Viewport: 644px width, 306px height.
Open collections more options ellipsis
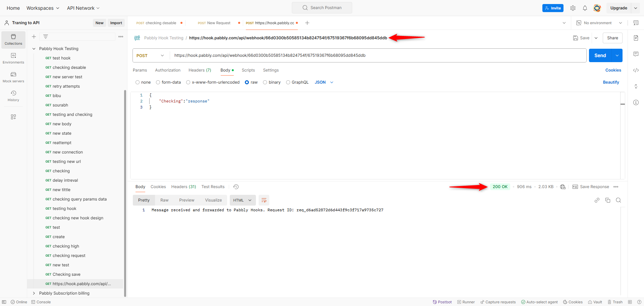tap(121, 37)
